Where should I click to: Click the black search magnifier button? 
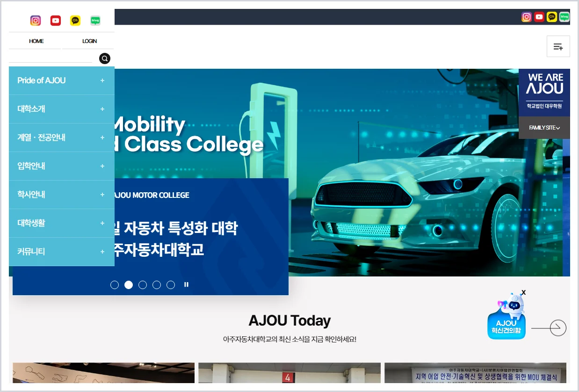(105, 58)
